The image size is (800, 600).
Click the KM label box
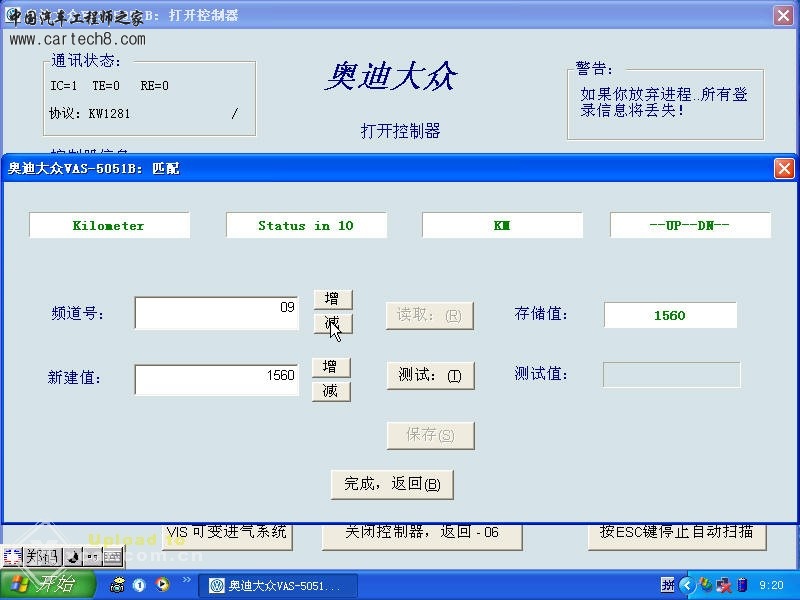pyautogui.click(x=502, y=225)
